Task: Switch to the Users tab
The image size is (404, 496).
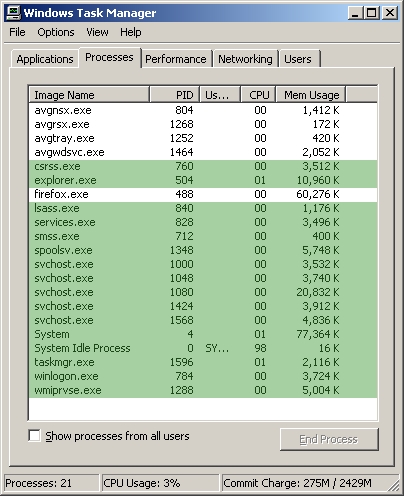Action: 299,59
